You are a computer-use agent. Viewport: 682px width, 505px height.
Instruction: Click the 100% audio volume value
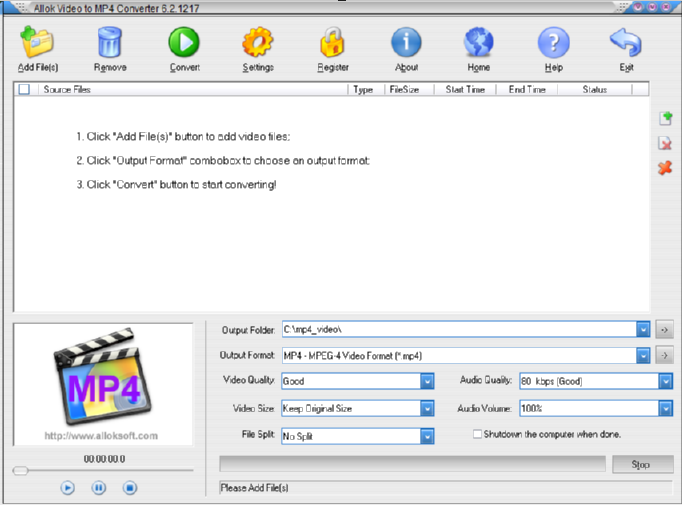point(532,408)
